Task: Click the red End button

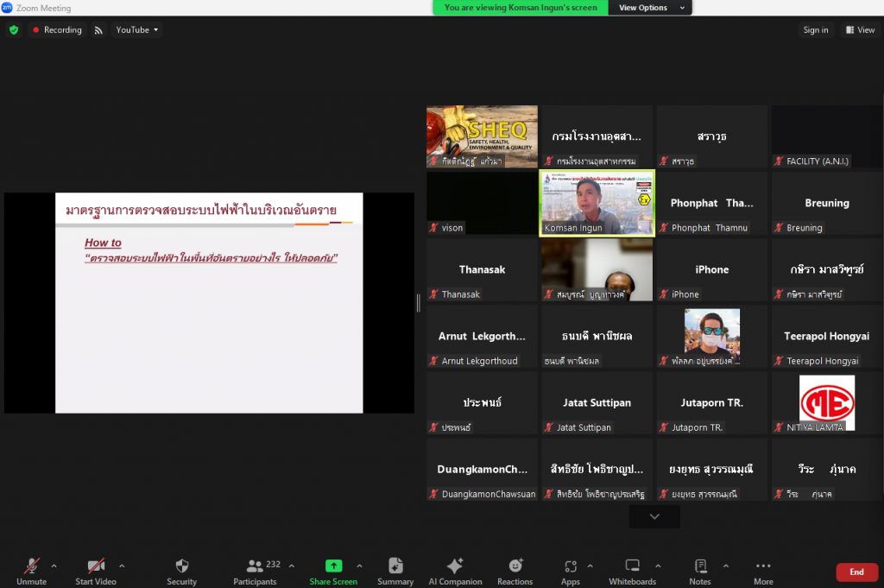Action: (x=856, y=572)
